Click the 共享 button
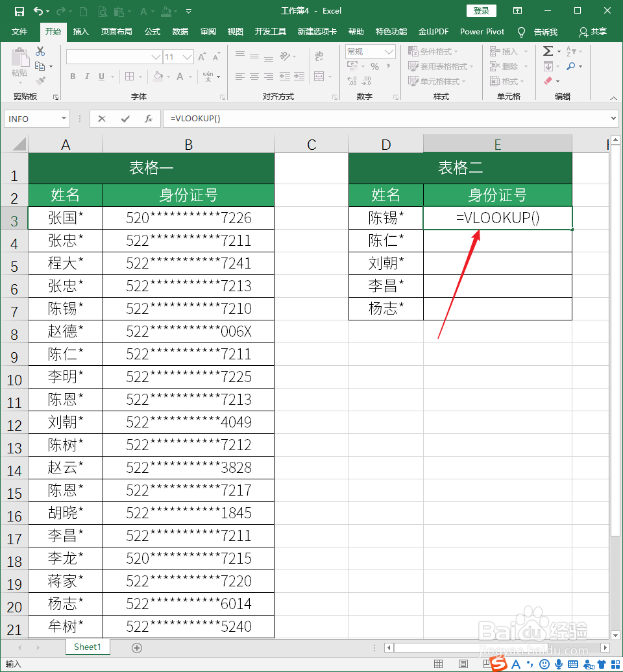 [598, 32]
